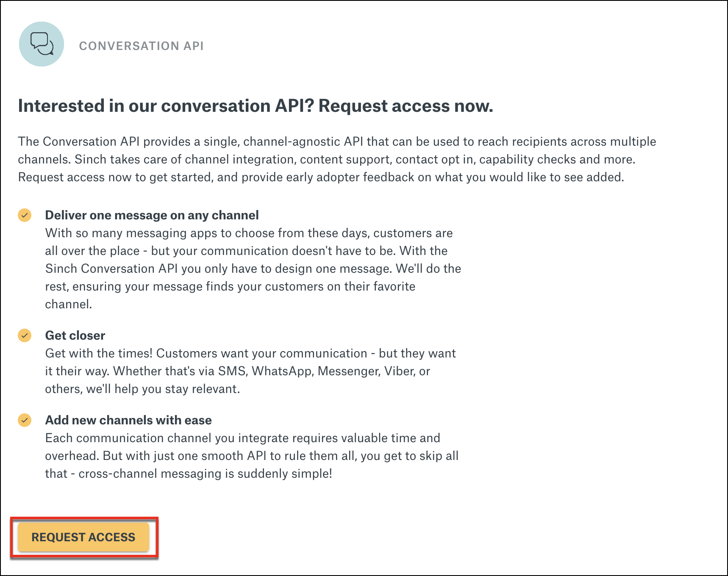Click the chat bubbles Conversation API icon
The width and height of the screenshot is (728, 576).
coord(41,43)
